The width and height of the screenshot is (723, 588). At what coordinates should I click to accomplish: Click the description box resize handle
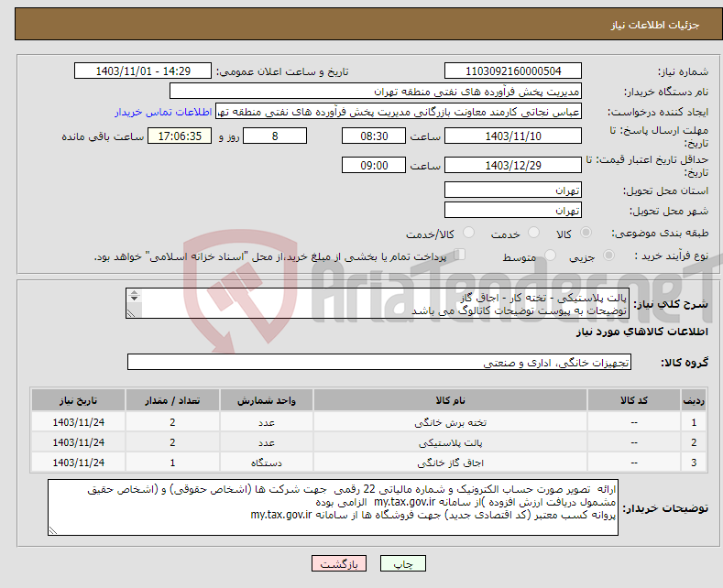(x=131, y=313)
